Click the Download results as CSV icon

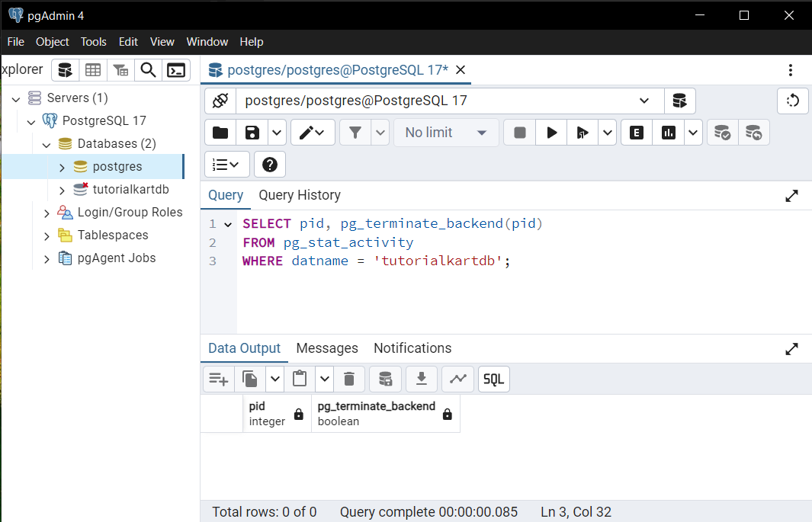click(x=422, y=379)
